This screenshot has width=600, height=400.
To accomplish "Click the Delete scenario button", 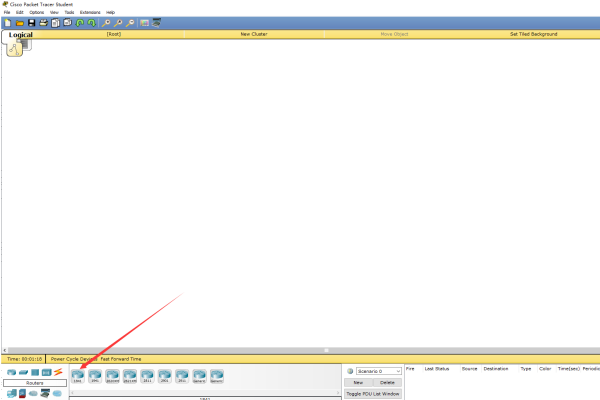I will [x=387, y=382].
